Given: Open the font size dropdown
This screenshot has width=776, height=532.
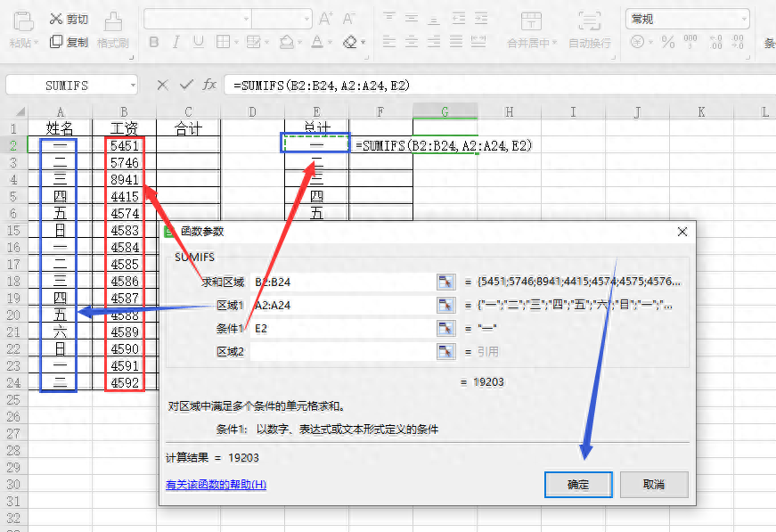Looking at the screenshot, I should pos(306,20).
